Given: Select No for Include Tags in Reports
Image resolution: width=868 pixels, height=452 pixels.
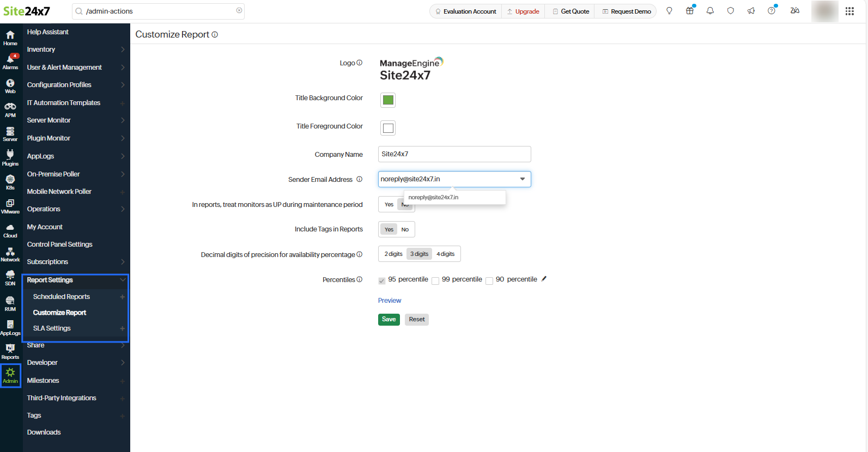Looking at the screenshot, I should [x=405, y=229].
